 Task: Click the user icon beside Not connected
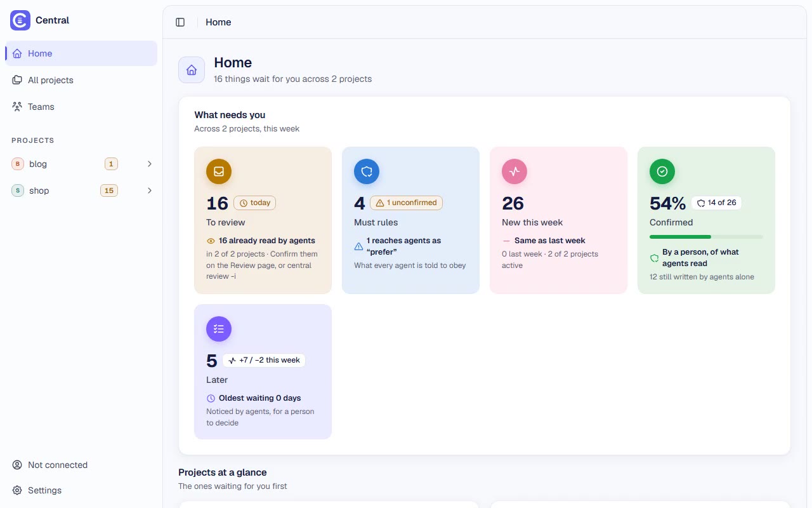click(x=17, y=465)
